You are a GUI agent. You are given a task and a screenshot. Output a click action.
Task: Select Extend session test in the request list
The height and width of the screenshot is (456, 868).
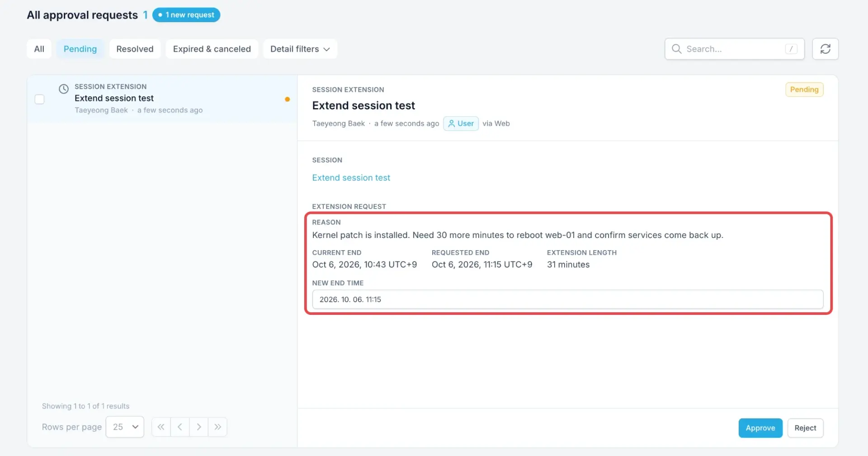(162, 99)
